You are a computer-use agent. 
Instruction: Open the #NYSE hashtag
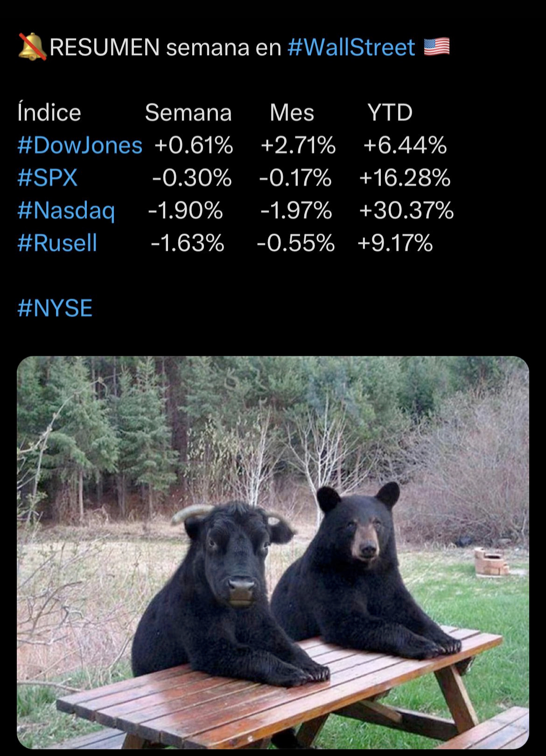[55, 308]
